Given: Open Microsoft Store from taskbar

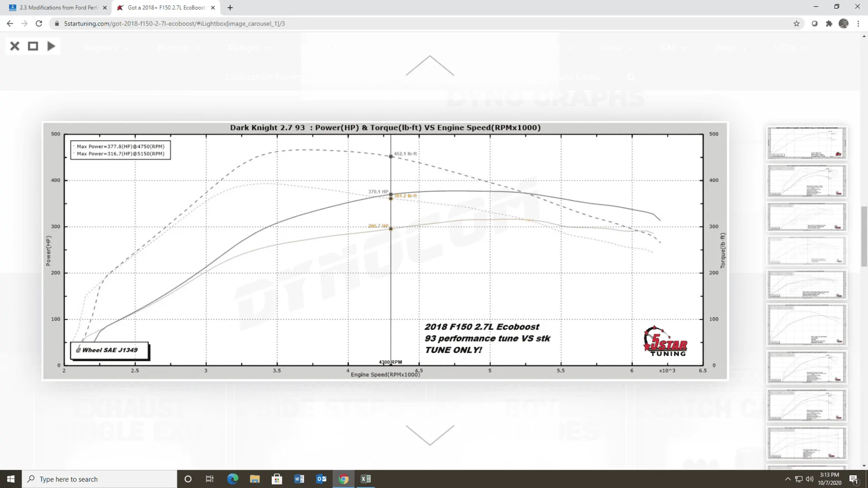Looking at the screenshot, I should pyautogui.click(x=276, y=479).
